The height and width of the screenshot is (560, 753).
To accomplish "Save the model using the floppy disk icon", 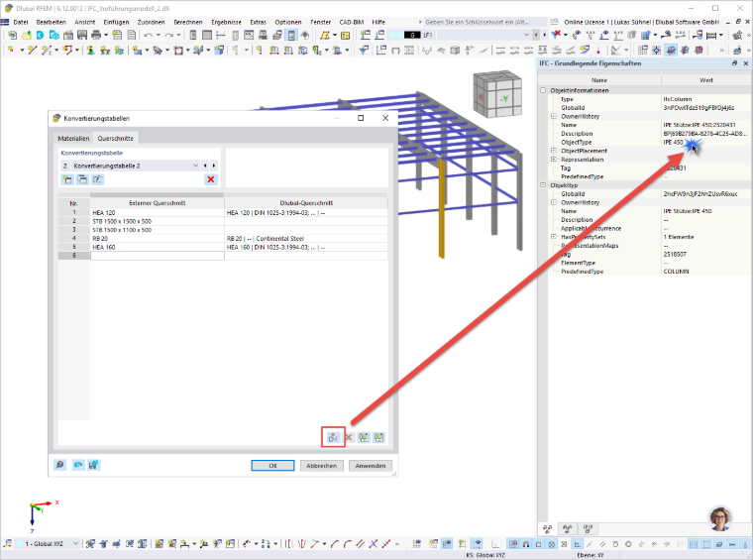I will tap(82, 35).
